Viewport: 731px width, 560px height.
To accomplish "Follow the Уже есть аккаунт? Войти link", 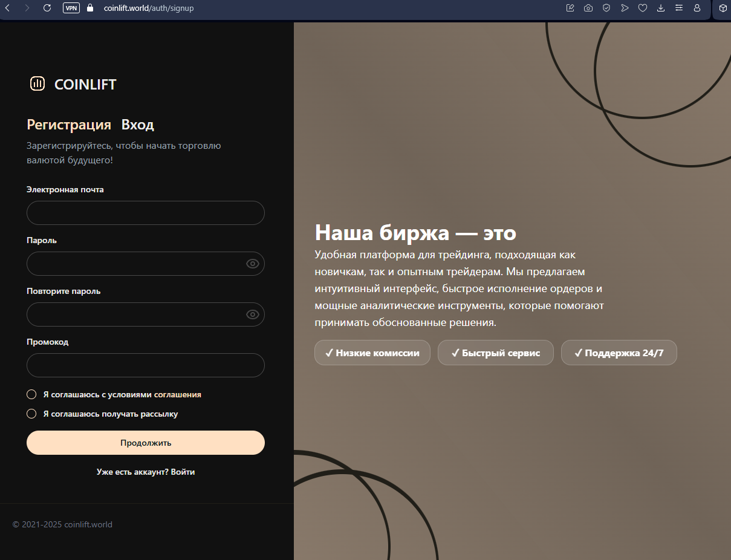I will 146,472.
